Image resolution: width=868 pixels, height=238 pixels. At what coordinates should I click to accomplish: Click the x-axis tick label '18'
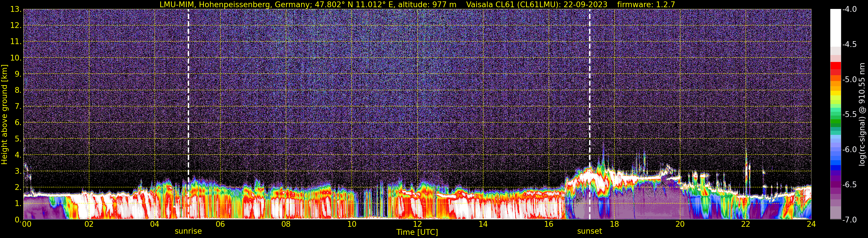[x=614, y=224]
